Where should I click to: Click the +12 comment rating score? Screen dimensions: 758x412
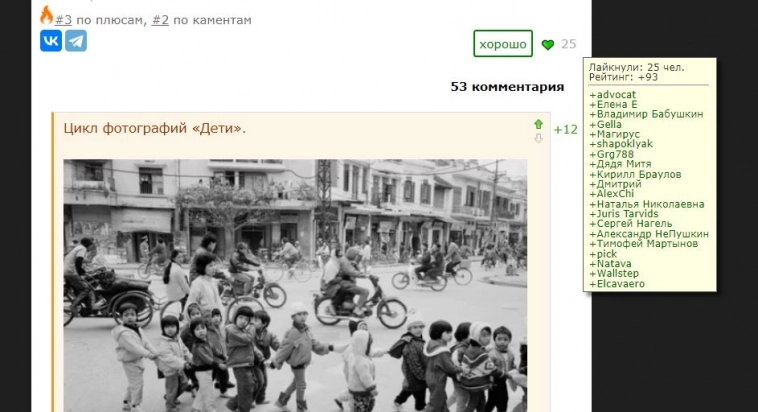point(566,130)
